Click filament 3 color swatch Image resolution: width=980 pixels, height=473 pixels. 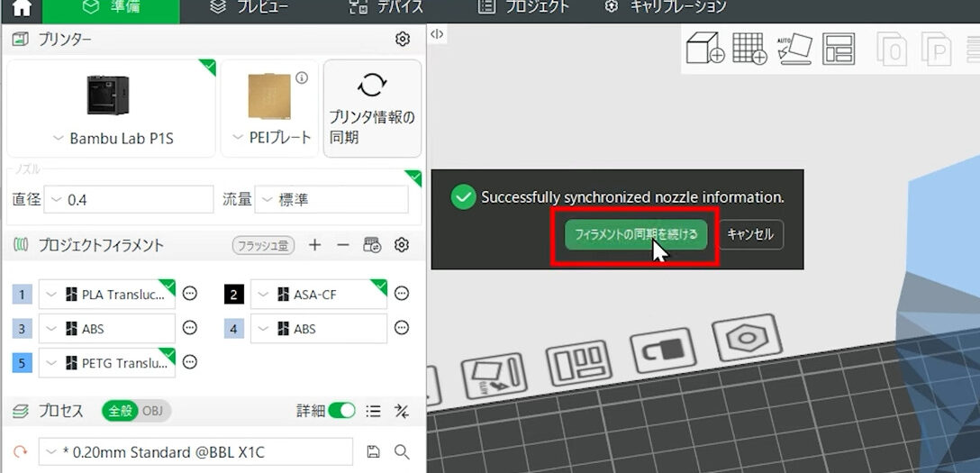(x=22, y=329)
